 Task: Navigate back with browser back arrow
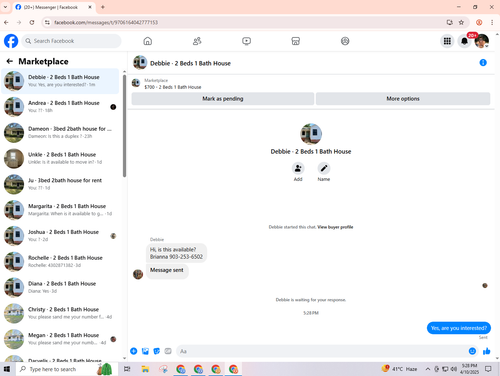pos(6,22)
